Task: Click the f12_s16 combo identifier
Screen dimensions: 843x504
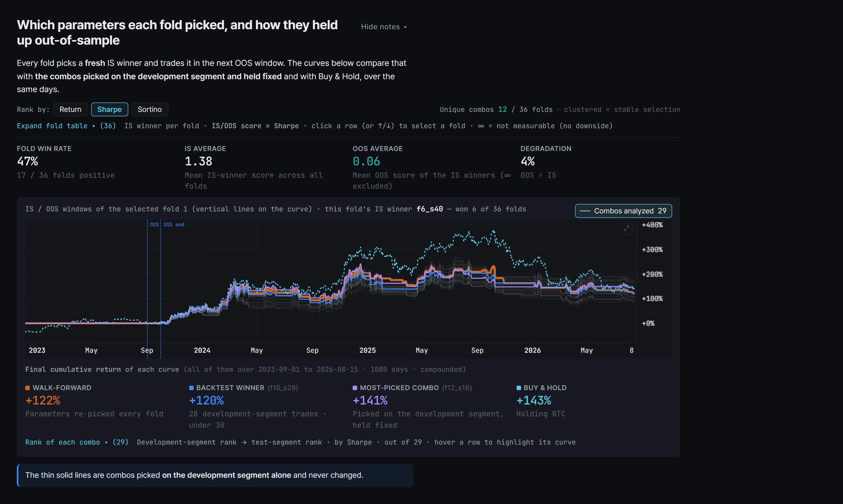Action: point(457,388)
